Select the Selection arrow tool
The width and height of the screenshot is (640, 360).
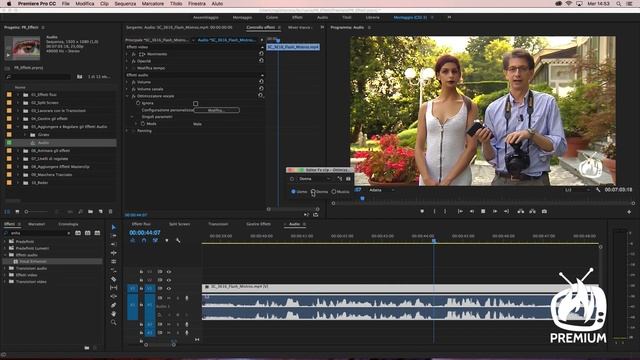tap(113, 227)
